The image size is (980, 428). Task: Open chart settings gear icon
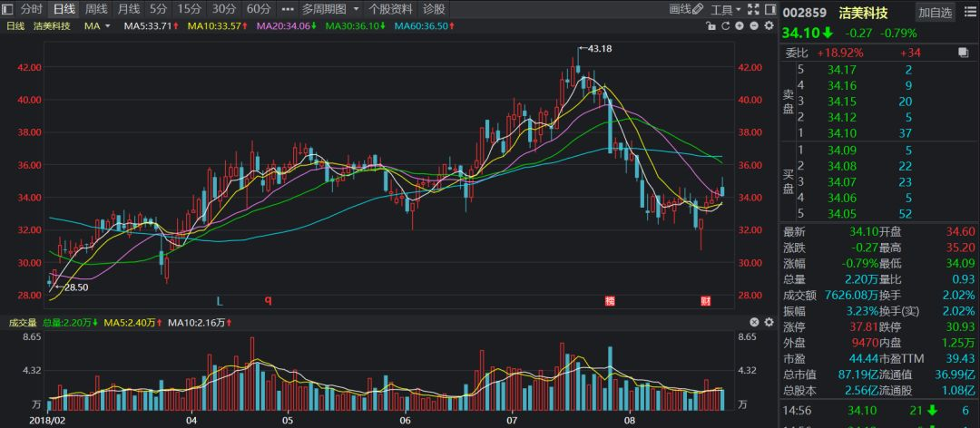(770, 25)
